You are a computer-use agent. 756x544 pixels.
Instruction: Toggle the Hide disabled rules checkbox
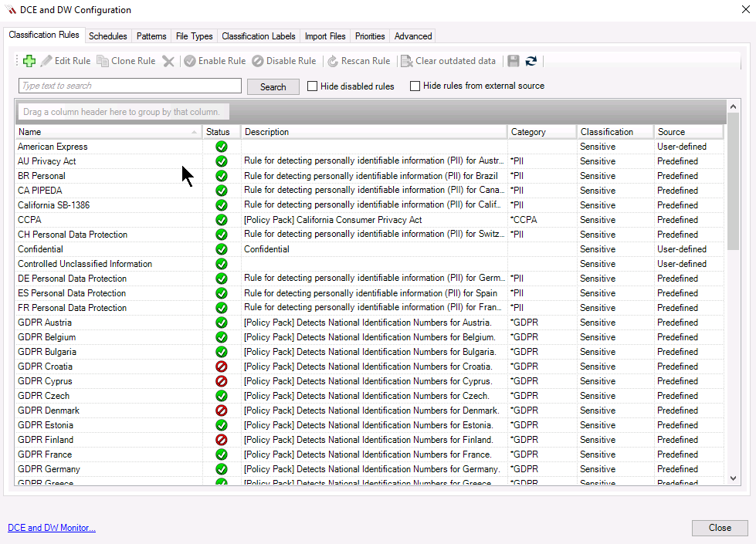[313, 86]
